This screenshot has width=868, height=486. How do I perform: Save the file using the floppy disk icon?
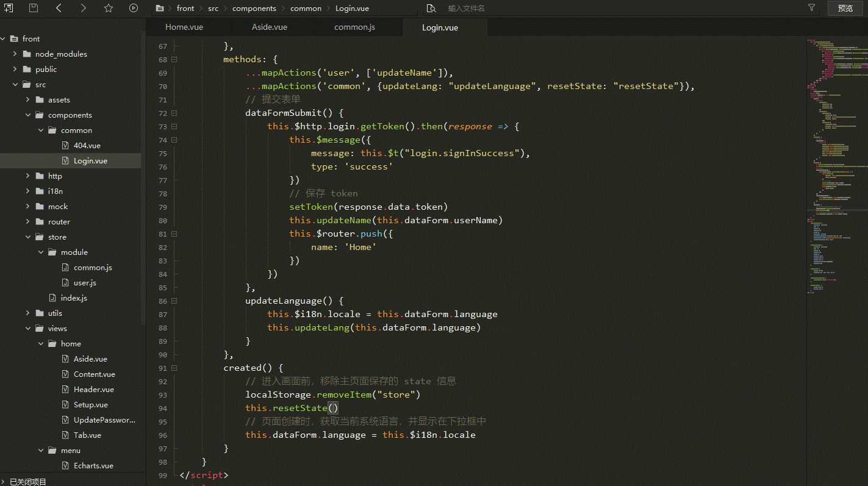click(33, 8)
